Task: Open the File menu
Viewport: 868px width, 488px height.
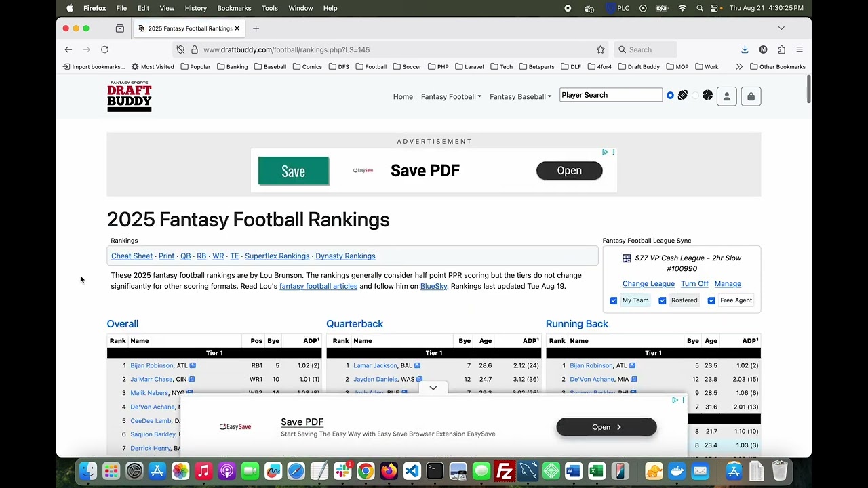Action: (121, 8)
